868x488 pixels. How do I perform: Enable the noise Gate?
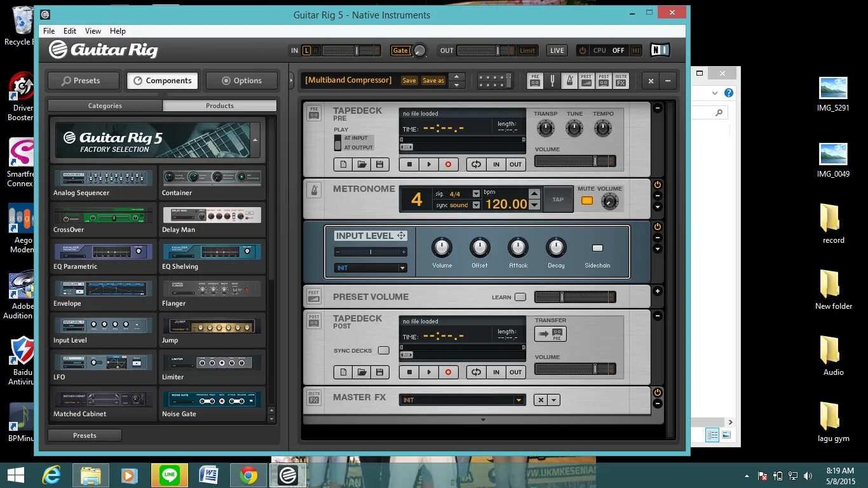click(x=400, y=50)
